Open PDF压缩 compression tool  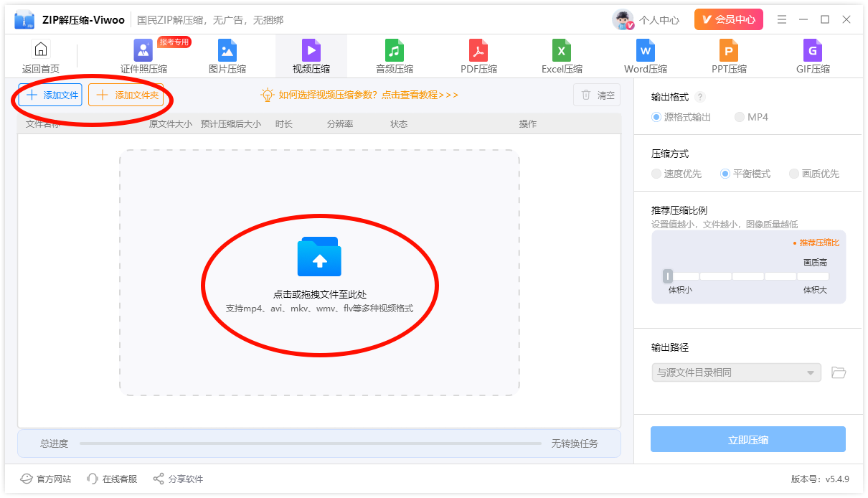coord(478,57)
